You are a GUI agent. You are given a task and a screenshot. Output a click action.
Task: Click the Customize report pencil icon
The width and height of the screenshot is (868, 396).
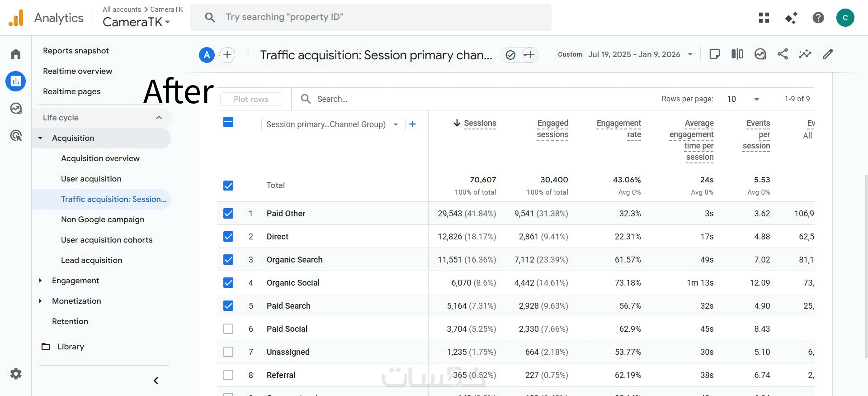pos(828,54)
